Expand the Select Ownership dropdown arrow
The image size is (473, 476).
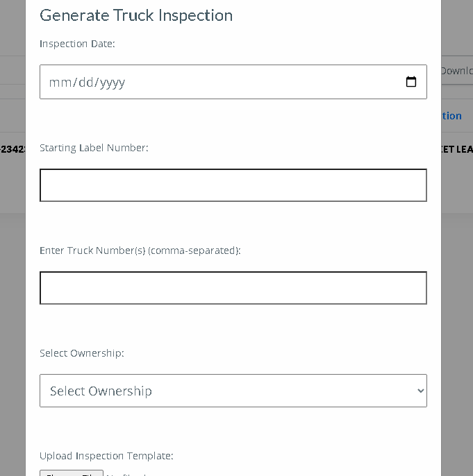tap(420, 391)
